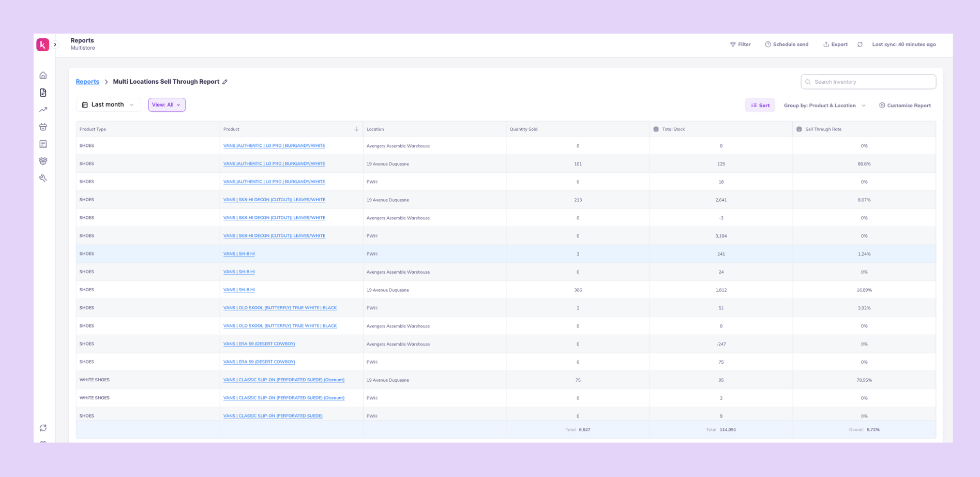Image resolution: width=980 pixels, height=477 pixels.
Task: Click the Sell Through Rate info icon
Action: (x=799, y=129)
